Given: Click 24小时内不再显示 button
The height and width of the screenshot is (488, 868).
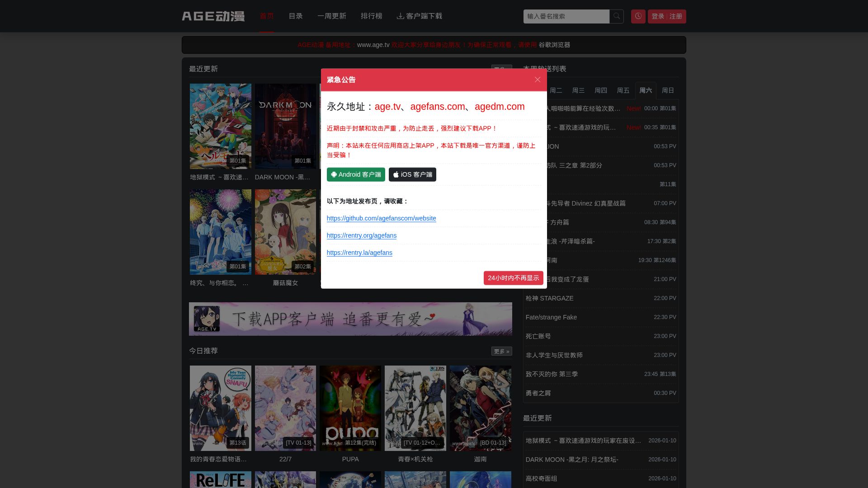Looking at the screenshot, I should [x=513, y=278].
